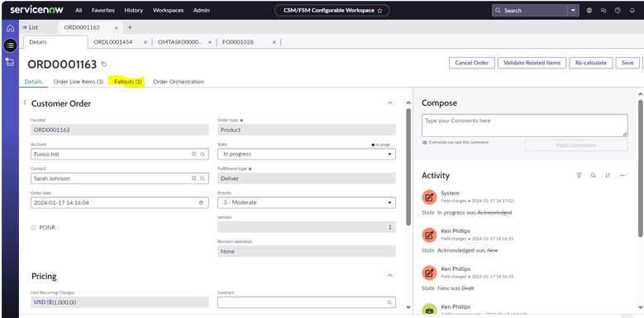Click the tag icon next to ORD0001163 title
This screenshot has width=644, height=318.
pos(104,64)
